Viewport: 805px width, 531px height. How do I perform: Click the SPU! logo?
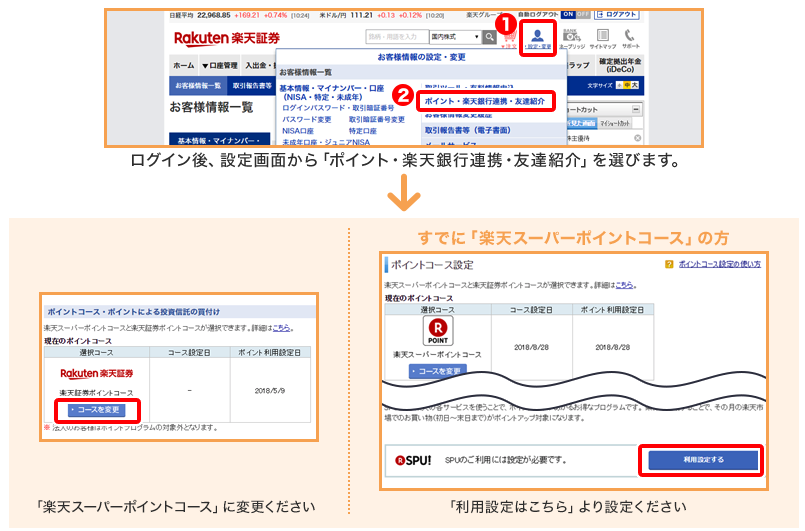[x=413, y=460]
